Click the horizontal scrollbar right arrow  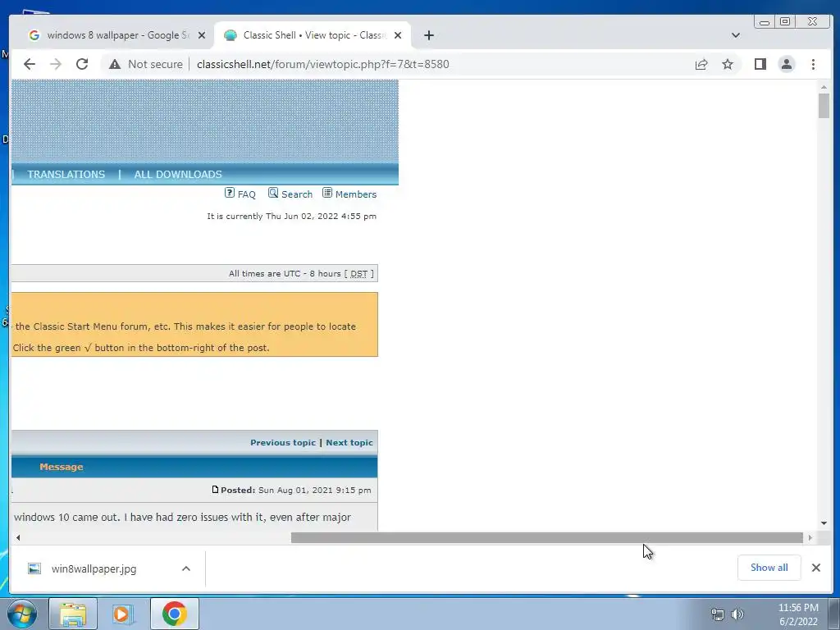810,537
